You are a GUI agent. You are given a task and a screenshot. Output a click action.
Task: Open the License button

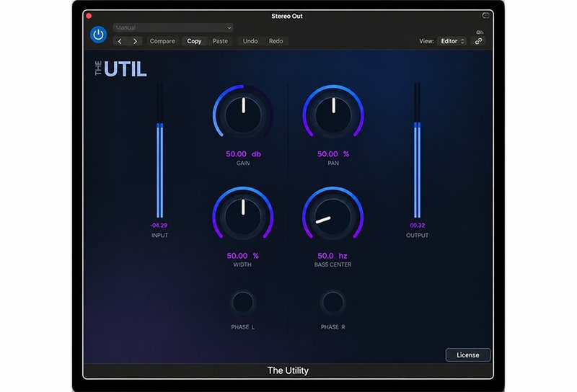467,355
